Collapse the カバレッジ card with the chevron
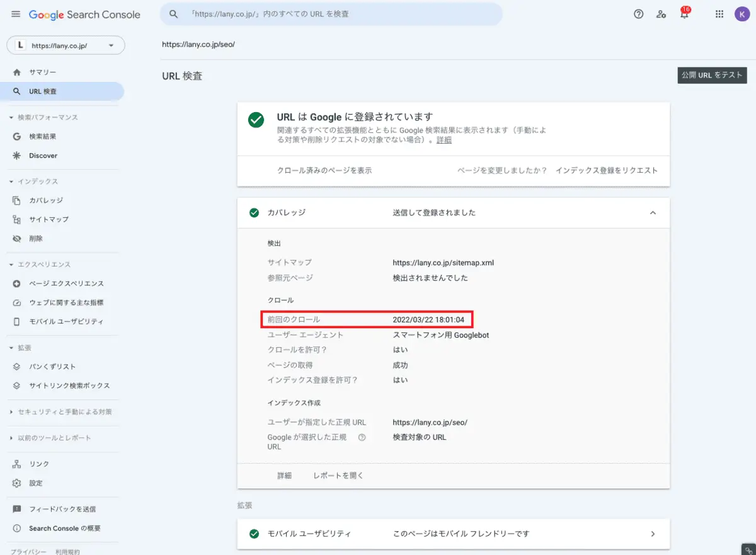Viewport: 756px width, 555px height. point(653,213)
